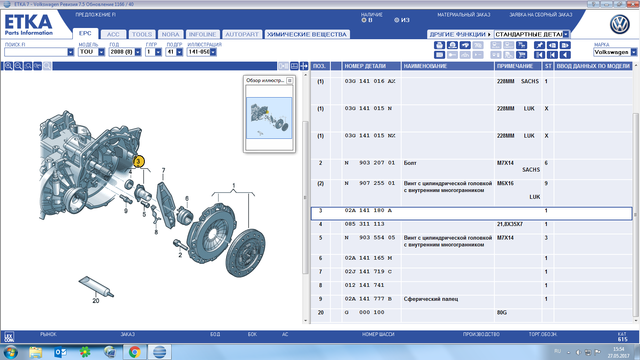Close the illustration overview mini window
The image size is (640, 360).
[289, 80]
